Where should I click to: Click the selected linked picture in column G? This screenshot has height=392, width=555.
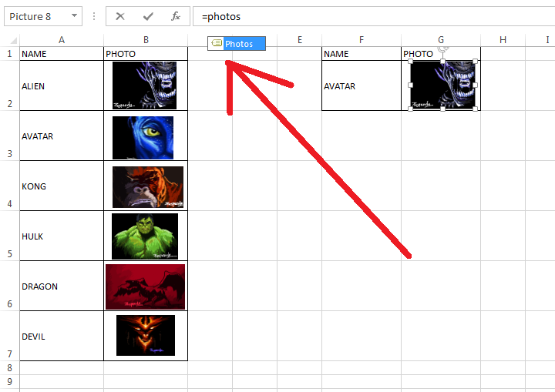point(442,85)
